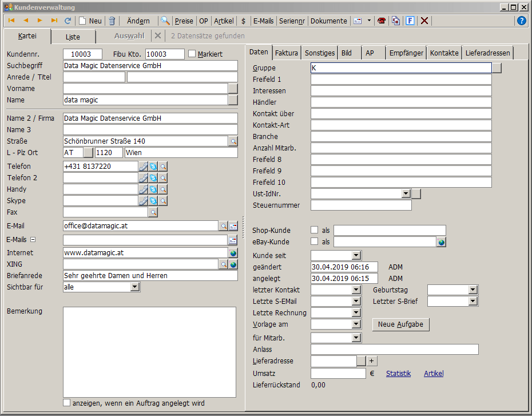Click the trash can delete icon
Image resolution: width=532 pixels, height=416 pixels.
112,21
